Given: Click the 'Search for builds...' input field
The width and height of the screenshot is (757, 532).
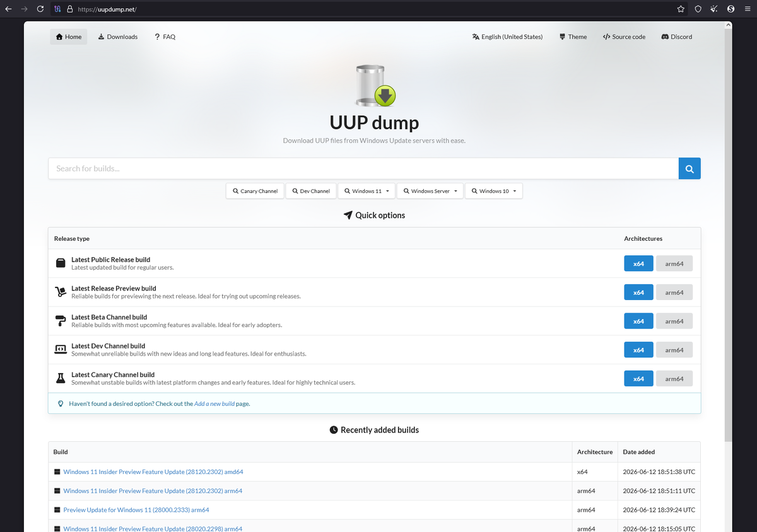Looking at the screenshot, I should 363,169.
